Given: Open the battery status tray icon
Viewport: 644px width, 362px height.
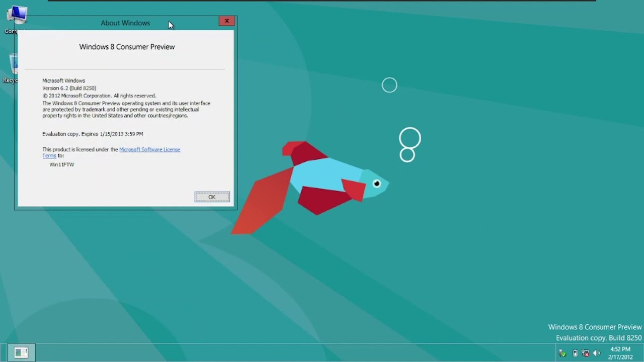Looking at the screenshot, I should click(575, 353).
